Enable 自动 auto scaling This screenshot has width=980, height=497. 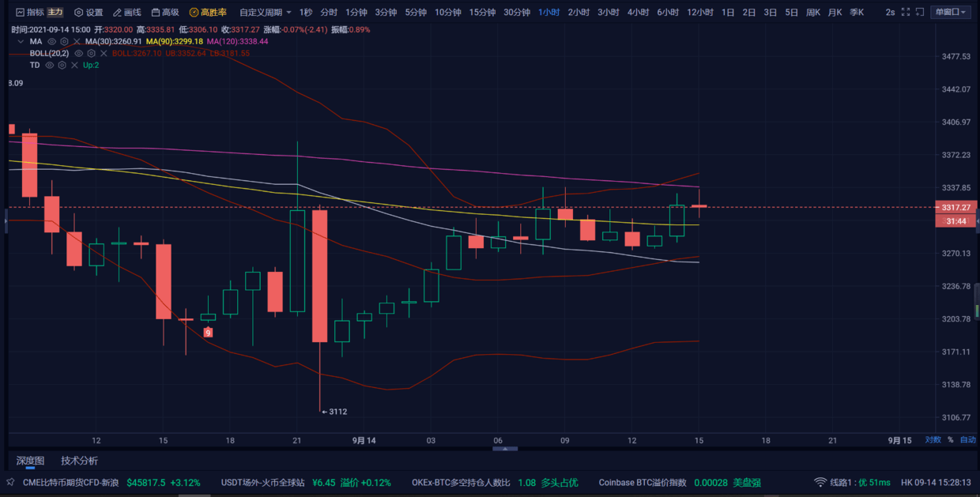[967, 440]
